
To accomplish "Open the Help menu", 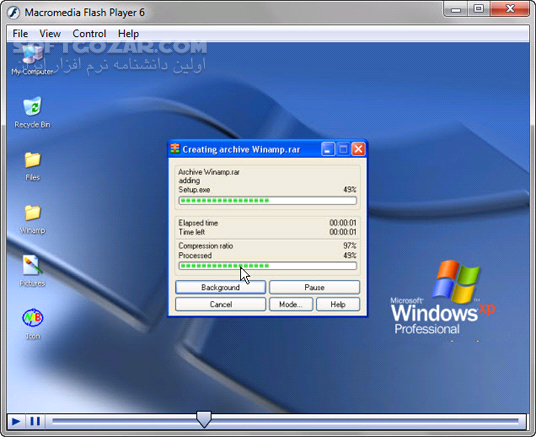I will pos(128,34).
